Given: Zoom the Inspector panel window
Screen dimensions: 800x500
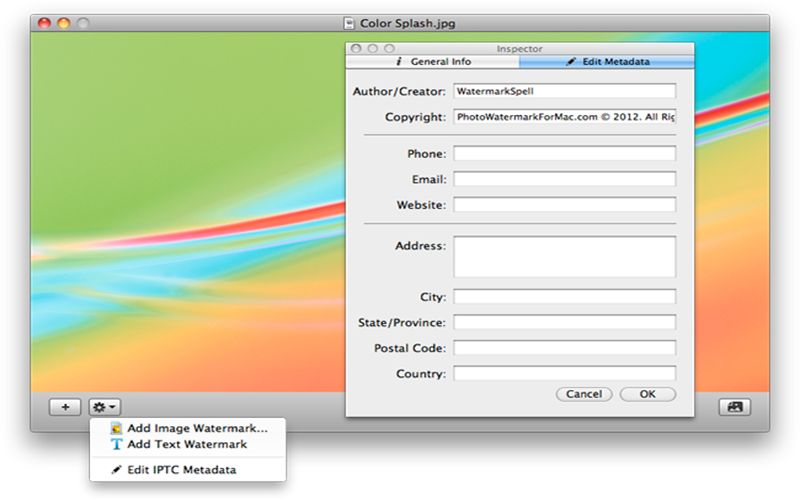Looking at the screenshot, I should point(389,48).
